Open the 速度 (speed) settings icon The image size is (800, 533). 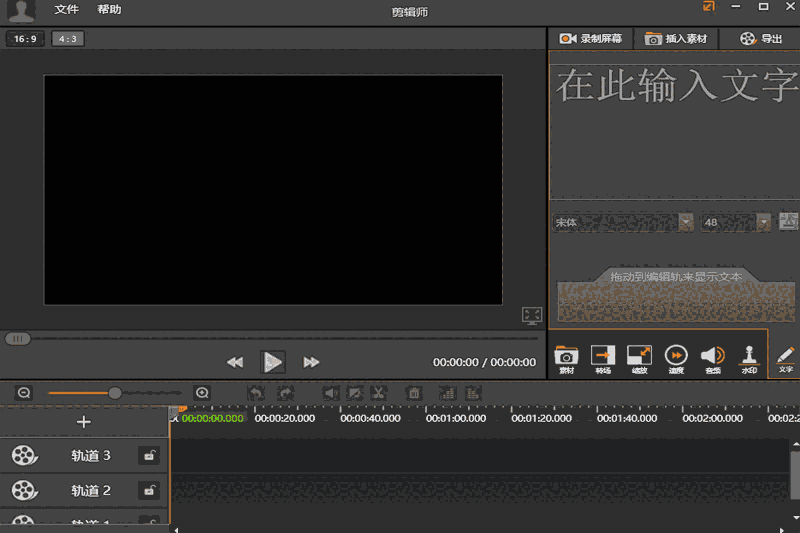point(676,357)
